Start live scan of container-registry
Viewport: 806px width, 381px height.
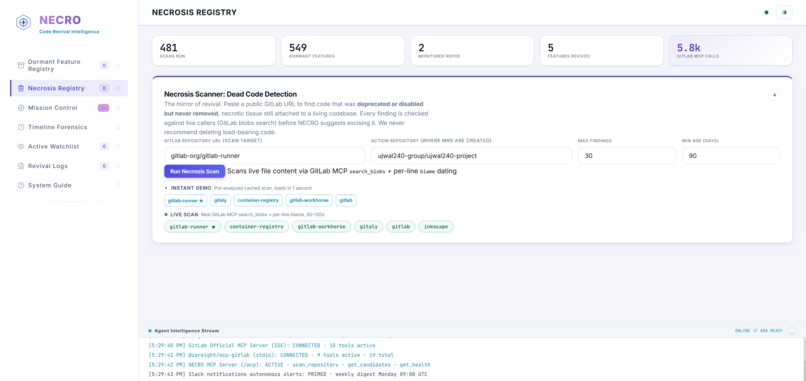pyautogui.click(x=257, y=227)
